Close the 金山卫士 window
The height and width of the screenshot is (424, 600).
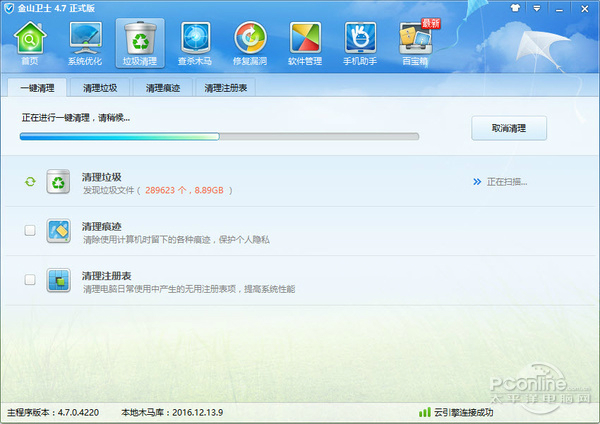(584, 8)
